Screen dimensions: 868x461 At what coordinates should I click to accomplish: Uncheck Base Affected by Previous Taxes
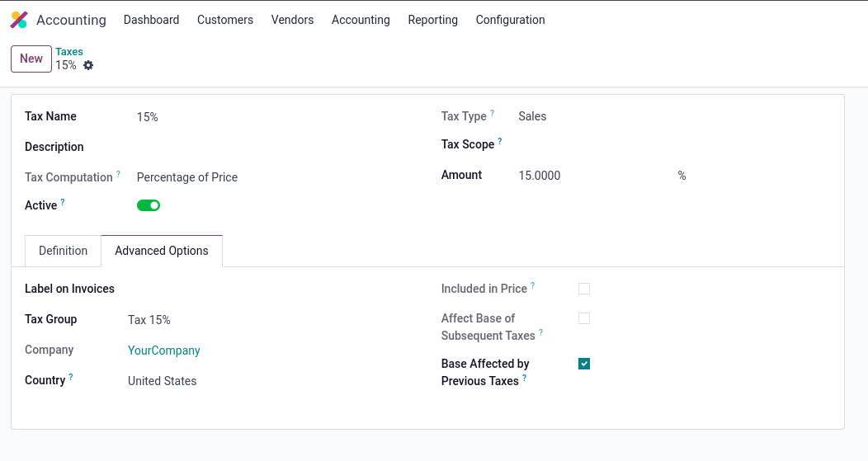[x=584, y=364]
